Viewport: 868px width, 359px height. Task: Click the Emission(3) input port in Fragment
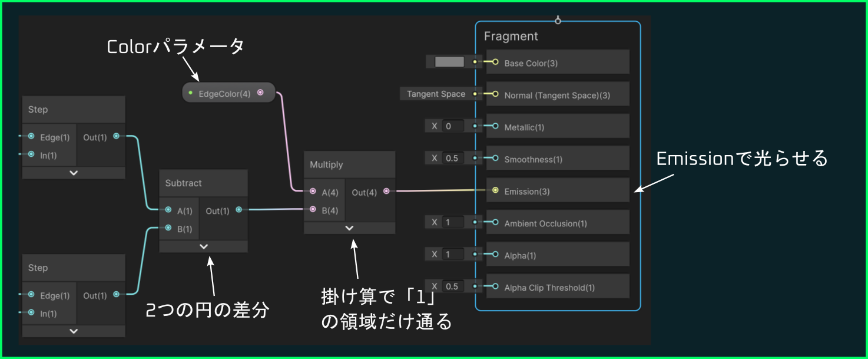click(x=495, y=190)
